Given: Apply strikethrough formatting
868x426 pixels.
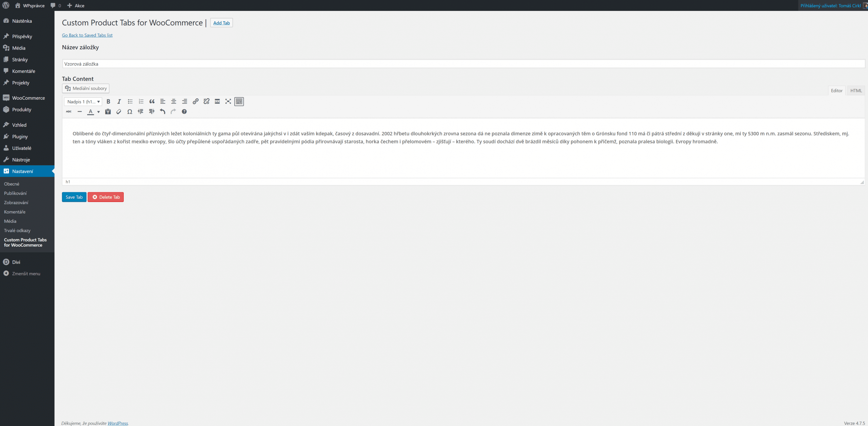Looking at the screenshot, I should (x=69, y=112).
